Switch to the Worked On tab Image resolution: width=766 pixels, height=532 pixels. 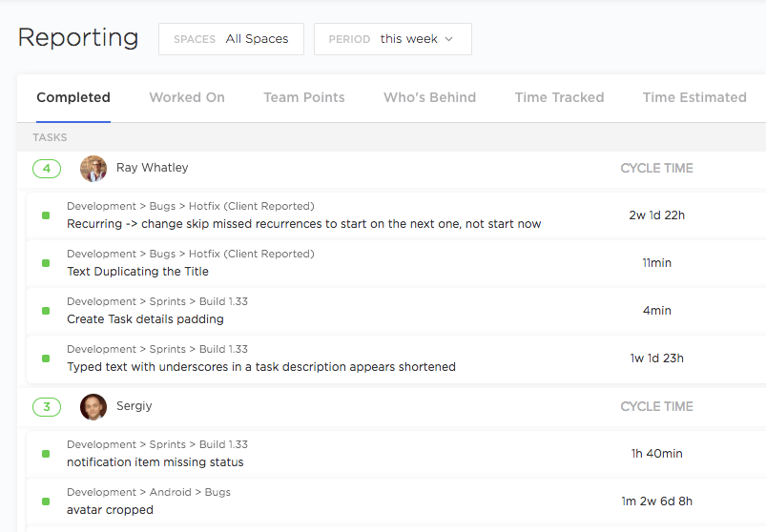(x=187, y=97)
